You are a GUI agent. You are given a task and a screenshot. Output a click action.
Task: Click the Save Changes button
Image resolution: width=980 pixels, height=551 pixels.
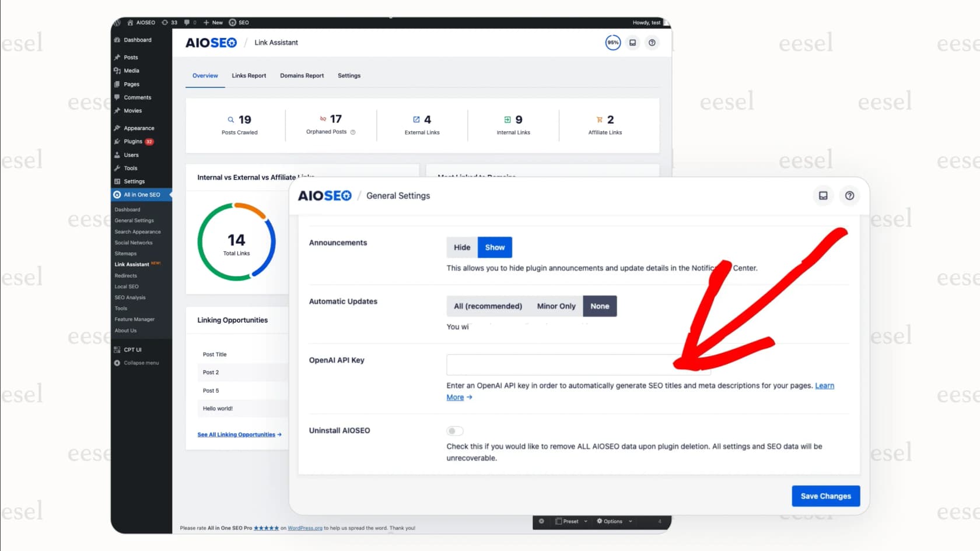[825, 496]
